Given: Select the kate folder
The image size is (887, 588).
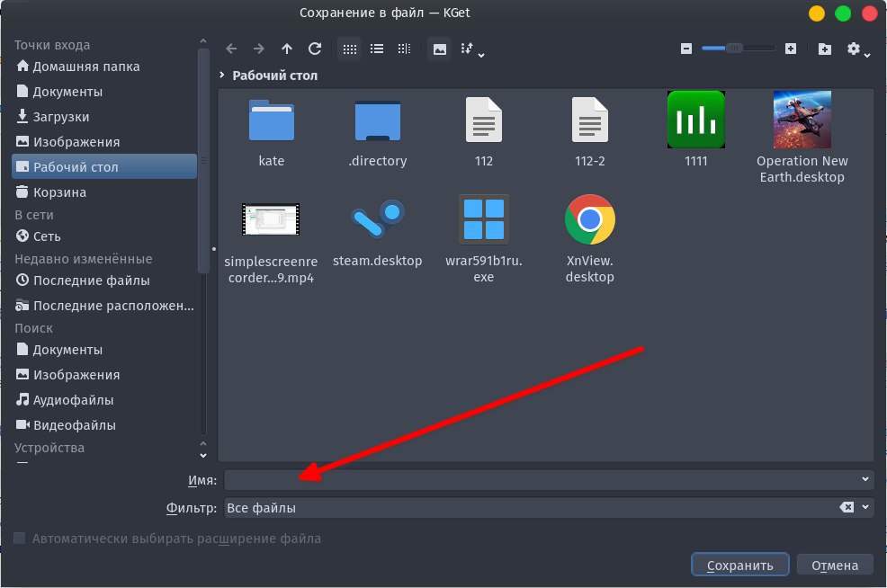Looking at the screenshot, I should click(x=272, y=131).
